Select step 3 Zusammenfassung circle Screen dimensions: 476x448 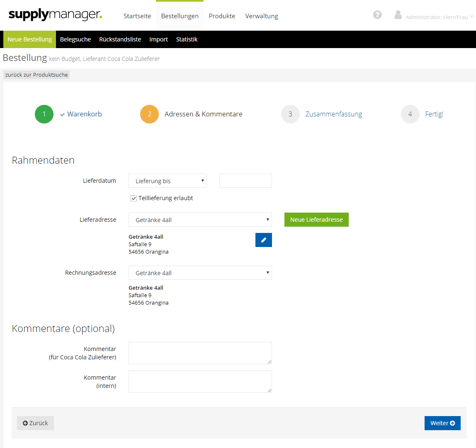click(x=290, y=114)
